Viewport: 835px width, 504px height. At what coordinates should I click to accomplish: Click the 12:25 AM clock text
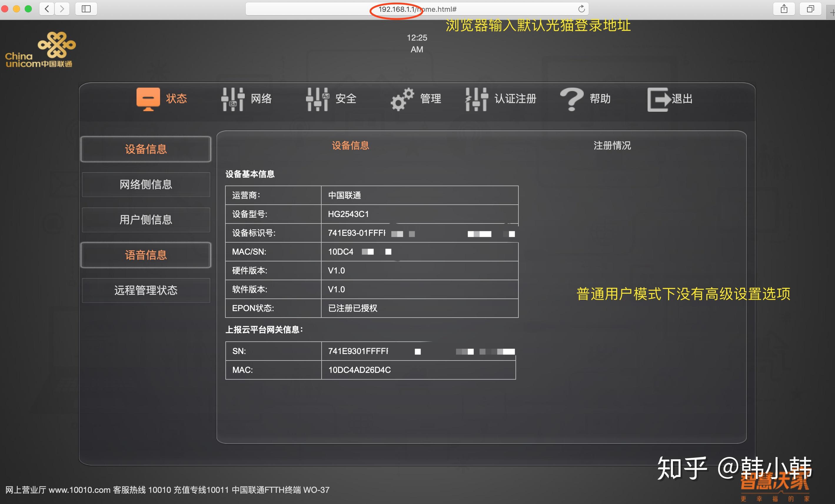(x=417, y=43)
